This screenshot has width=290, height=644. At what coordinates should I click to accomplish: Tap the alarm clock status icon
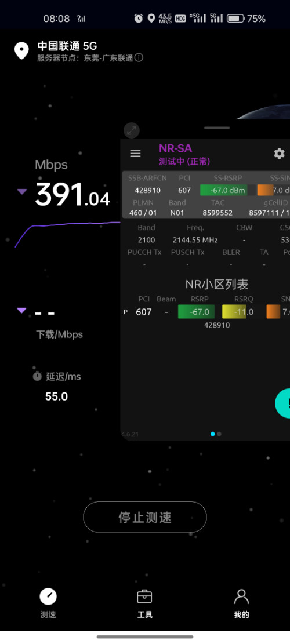139,19
